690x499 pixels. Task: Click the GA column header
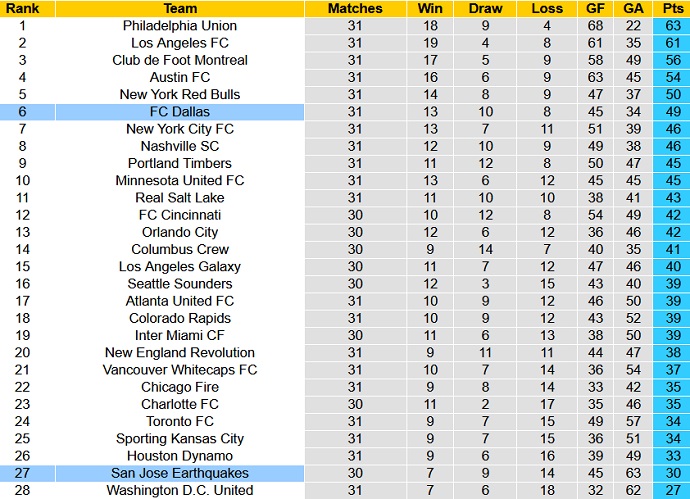tap(633, 8)
